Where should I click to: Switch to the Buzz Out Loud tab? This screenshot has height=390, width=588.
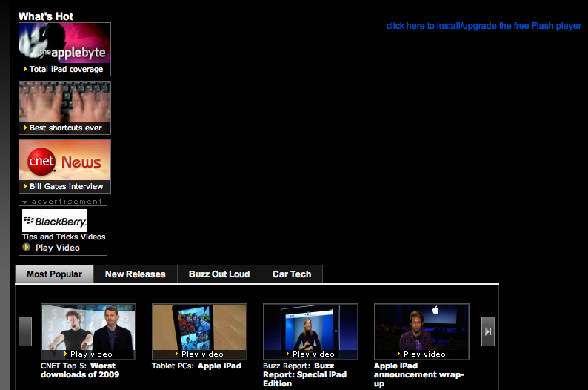coord(219,274)
